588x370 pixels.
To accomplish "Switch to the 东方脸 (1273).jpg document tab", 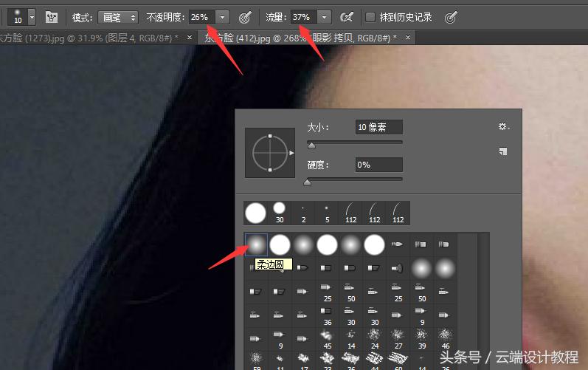I will 89,38.
